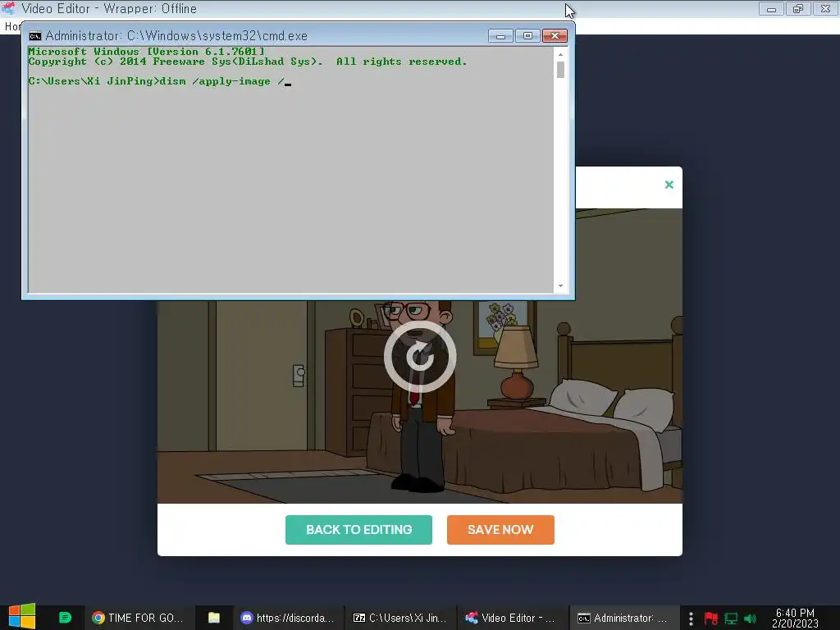
Task: Click the Wrapper Offline app icon in title bar
Action: [x=8, y=8]
